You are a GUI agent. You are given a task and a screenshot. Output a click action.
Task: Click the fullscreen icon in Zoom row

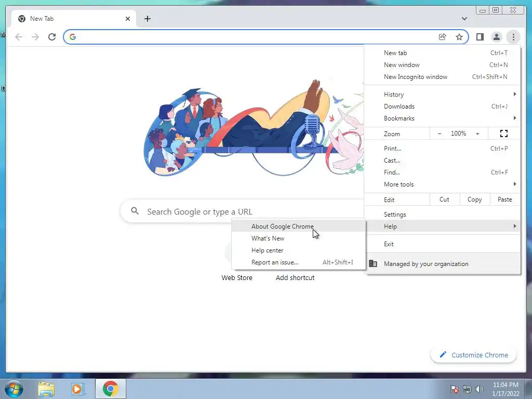pos(504,134)
